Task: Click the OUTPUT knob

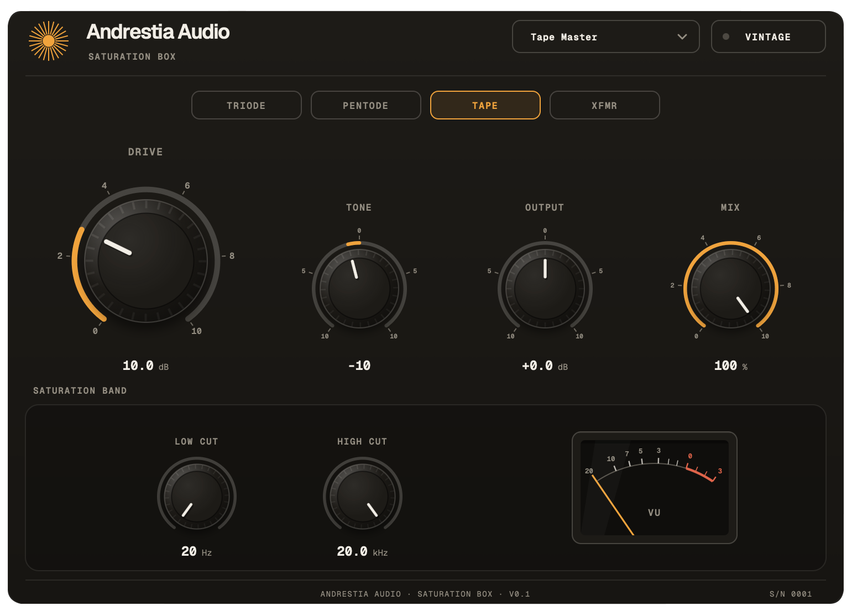Action: (545, 289)
